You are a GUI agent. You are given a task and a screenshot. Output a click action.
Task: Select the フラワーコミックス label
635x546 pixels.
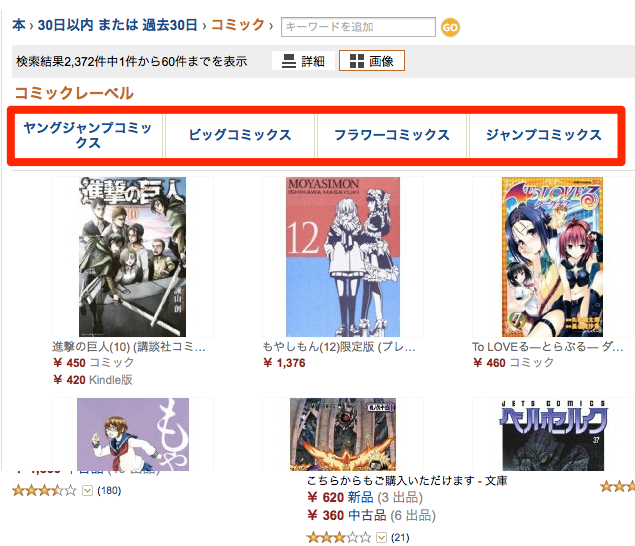coord(392,135)
